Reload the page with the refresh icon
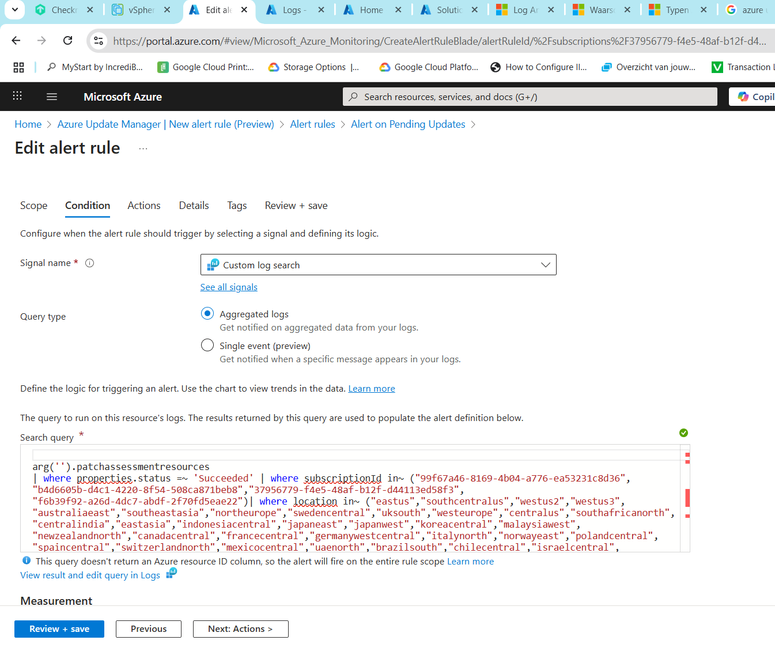 click(x=68, y=41)
